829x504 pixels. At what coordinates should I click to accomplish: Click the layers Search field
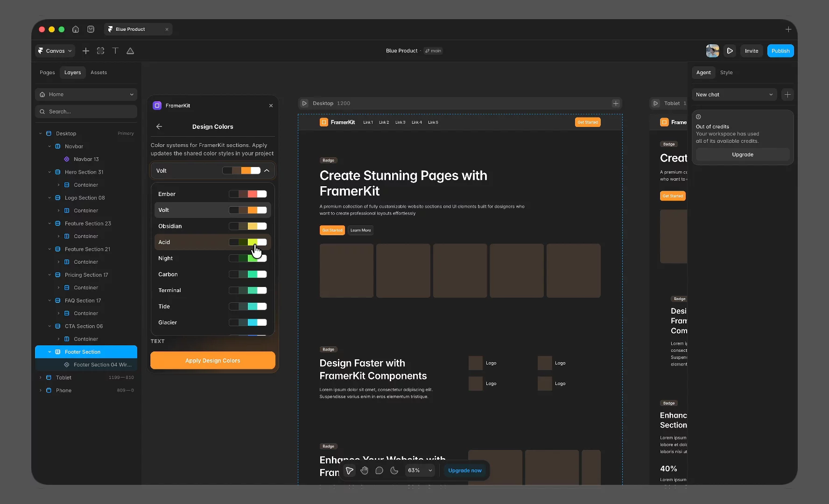click(86, 112)
